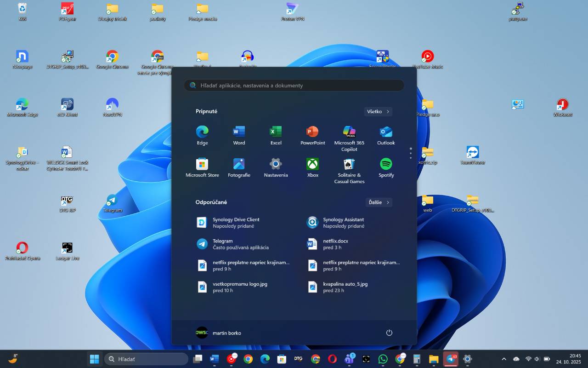Viewport: 588px width, 368px height.
Task: Open the Kôš recycle bin desktop icon
Action: pyautogui.click(x=22, y=12)
